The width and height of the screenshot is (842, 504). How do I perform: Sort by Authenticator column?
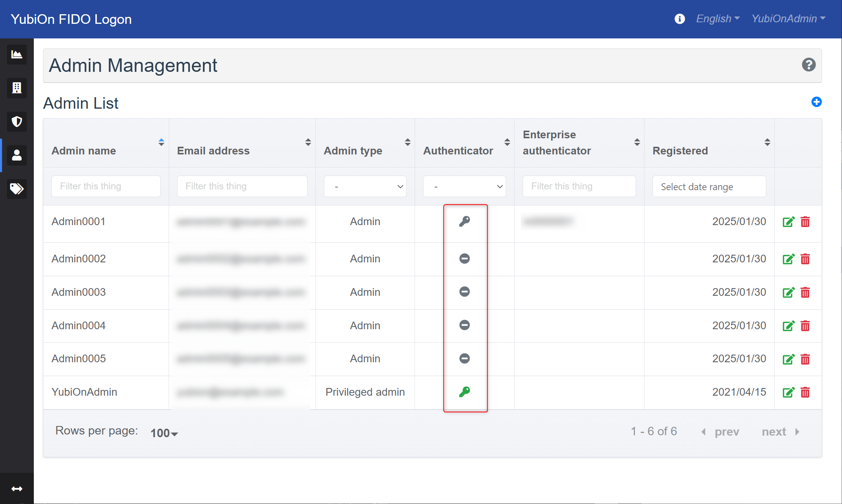click(x=507, y=142)
